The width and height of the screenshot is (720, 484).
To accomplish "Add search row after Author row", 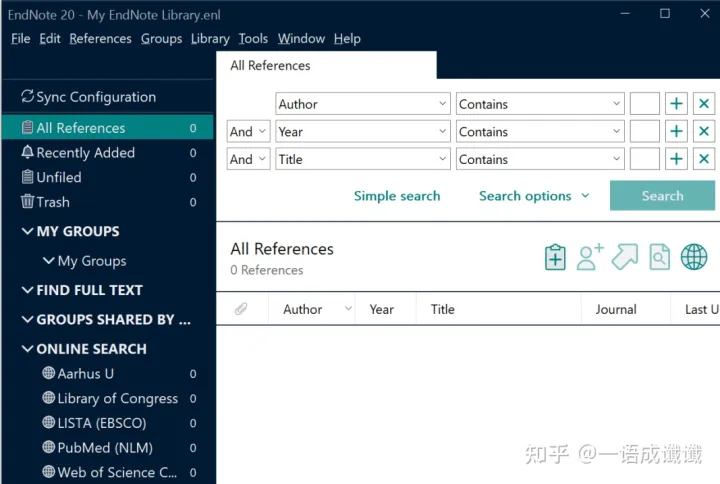I will pyautogui.click(x=676, y=104).
